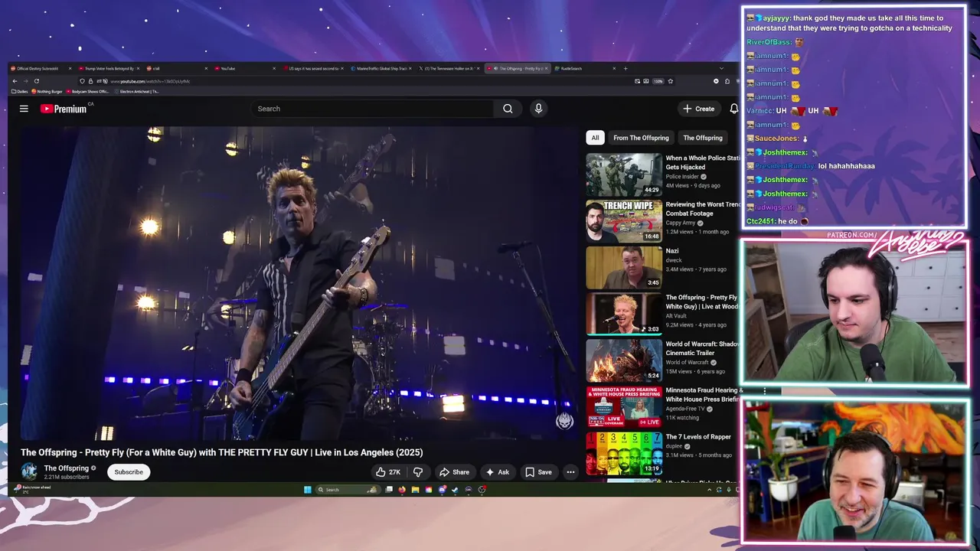Open World of Warcraft cinematic trailer thumbnail

click(624, 360)
